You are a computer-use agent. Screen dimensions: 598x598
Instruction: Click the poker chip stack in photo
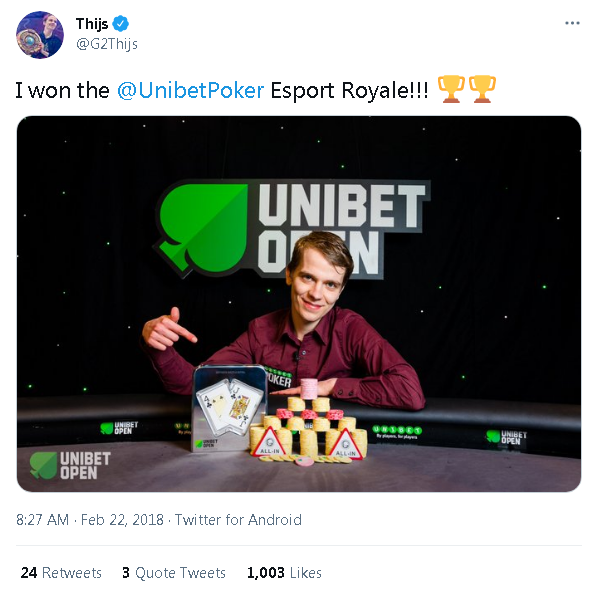tap(309, 421)
